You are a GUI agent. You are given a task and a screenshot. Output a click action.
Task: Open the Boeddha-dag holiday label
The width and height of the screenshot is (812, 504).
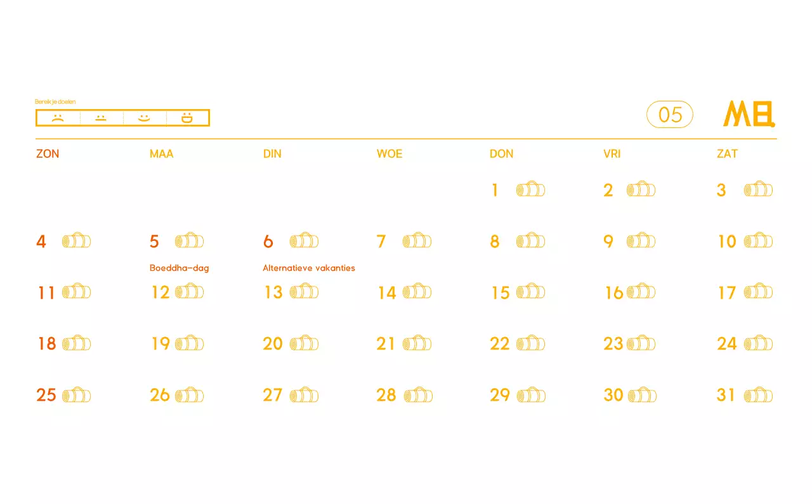point(180,268)
